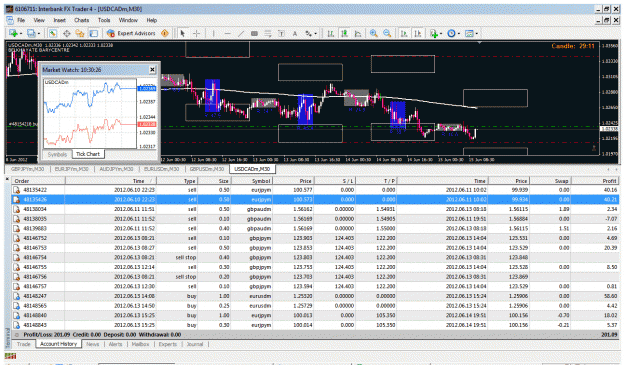Expand the New Chart dropdown arrow
The image size is (625, 365).
tap(21, 33)
